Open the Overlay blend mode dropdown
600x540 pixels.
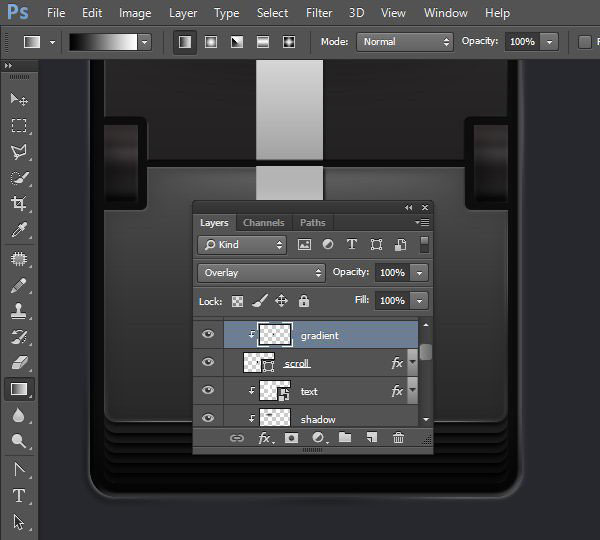tap(261, 272)
